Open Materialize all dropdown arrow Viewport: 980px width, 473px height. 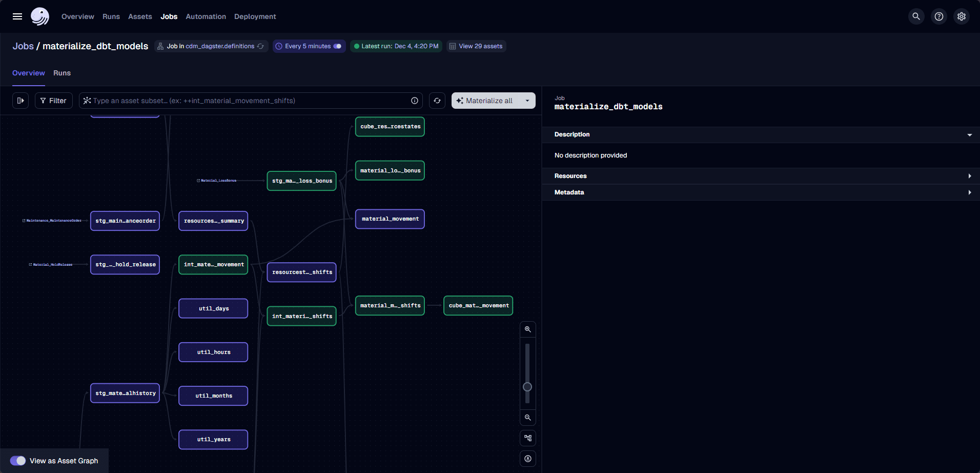(527, 101)
